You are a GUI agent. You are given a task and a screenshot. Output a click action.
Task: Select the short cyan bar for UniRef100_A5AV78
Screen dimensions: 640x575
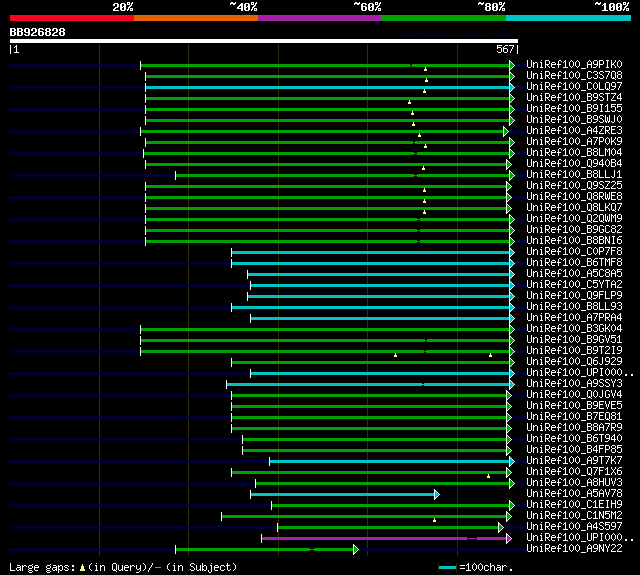(342, 495)
